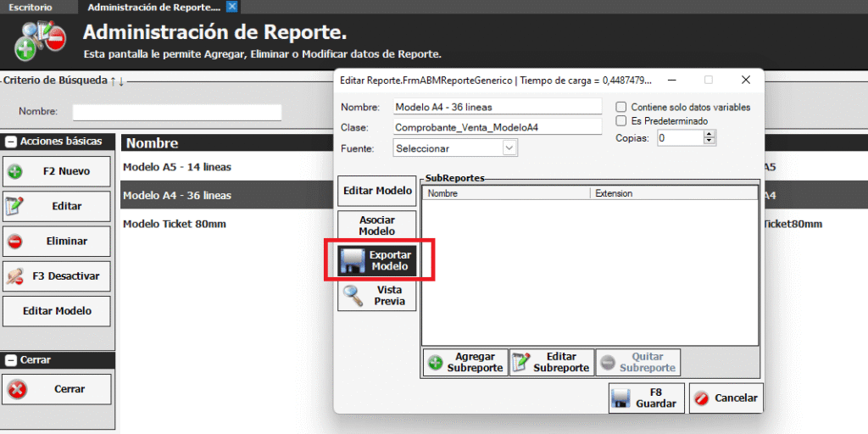Open Vista Previa with the magnifier icon

coord(353,295)
